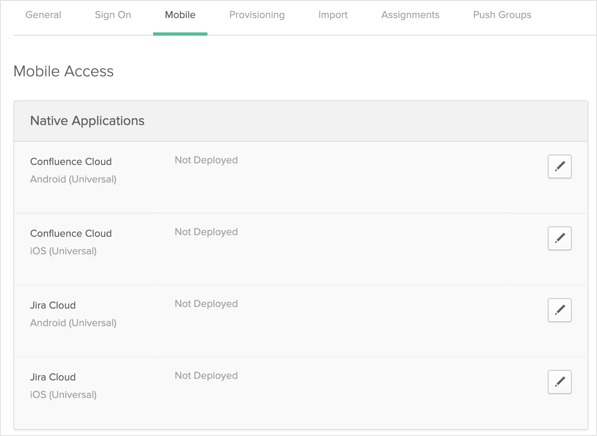View the Assignments tab
Viewport: 597px width, 436px height.
click(410, 15)
